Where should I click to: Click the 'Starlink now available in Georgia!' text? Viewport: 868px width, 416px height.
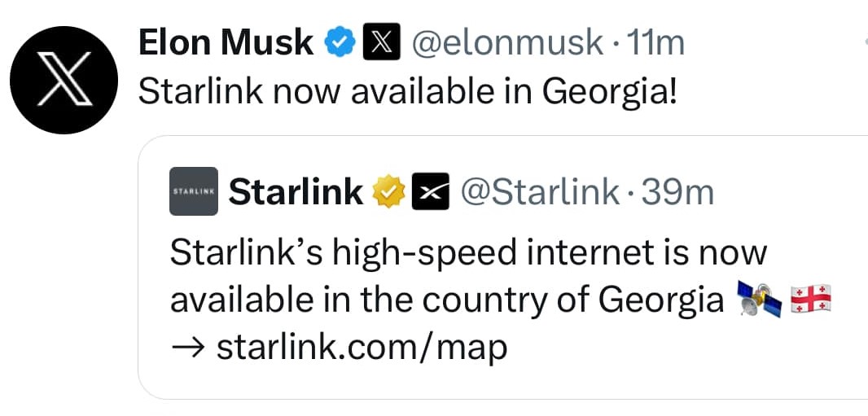407,92
